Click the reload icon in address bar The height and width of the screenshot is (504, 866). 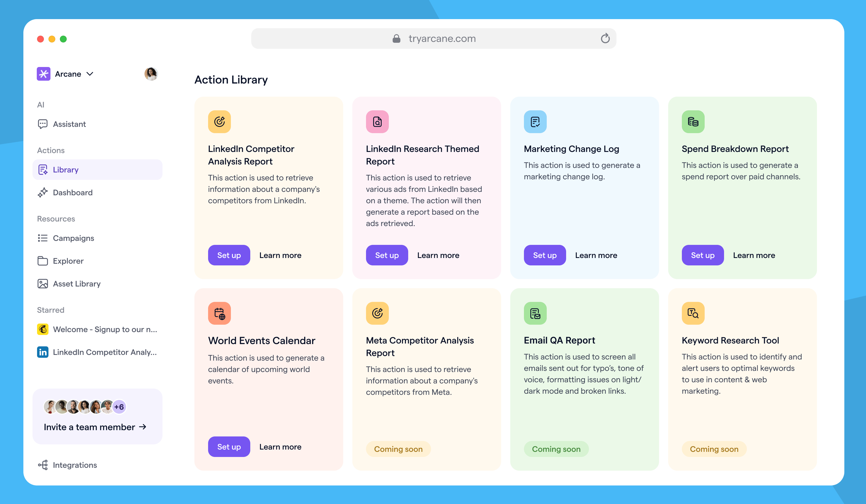tap(605, 38)
